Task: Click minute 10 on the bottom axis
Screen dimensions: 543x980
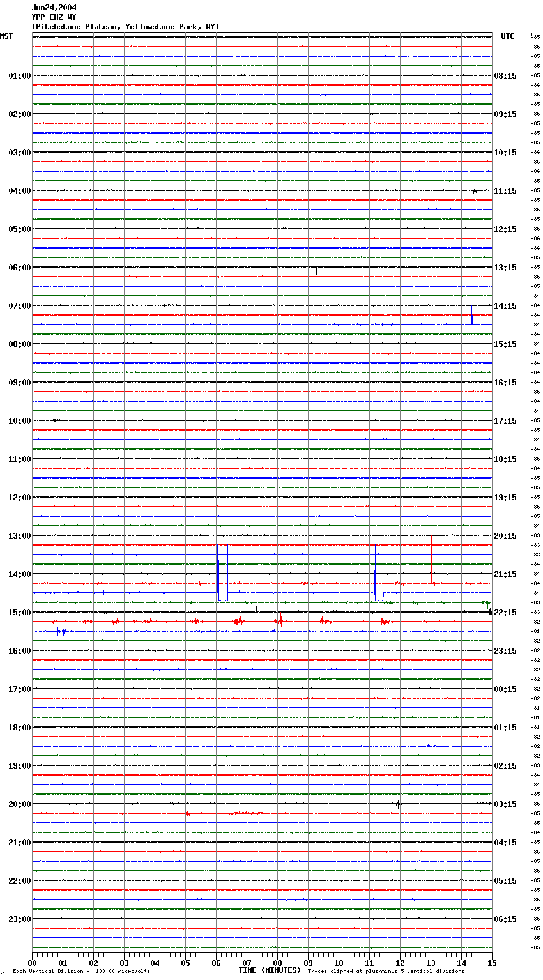Action: tap(339, 963)
